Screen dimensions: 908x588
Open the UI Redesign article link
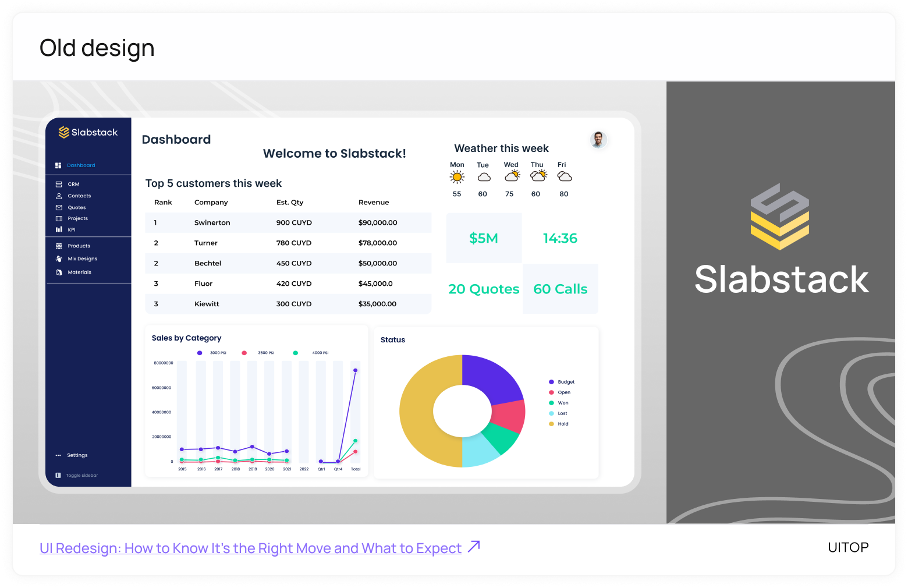(250, 548)
